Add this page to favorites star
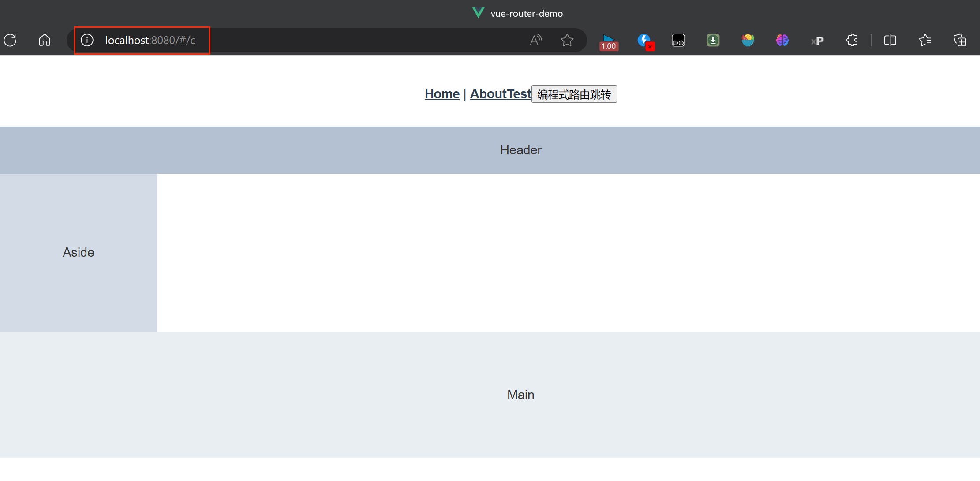This screenshot has width=980, height=481. (567, 40)
